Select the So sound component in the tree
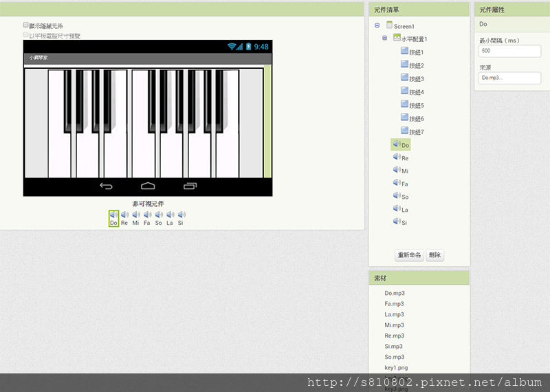550x392 pixels. coord(401,196)
